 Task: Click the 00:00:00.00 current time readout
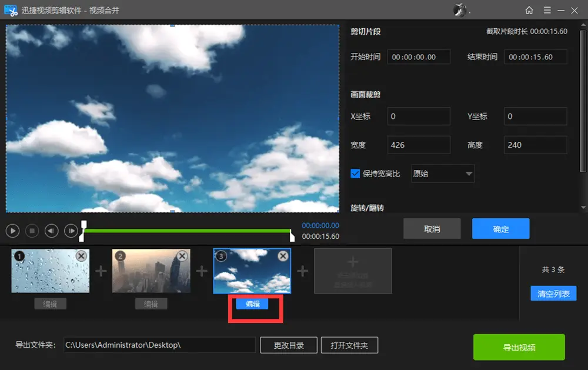click(320, 225)
